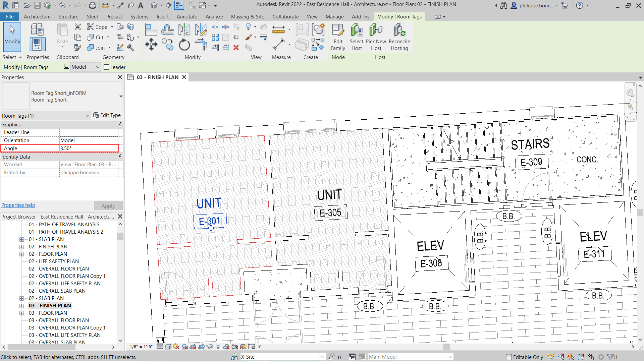Click the Main Model design option field
Screen dimensions: 644x362
tap(411, 357)
